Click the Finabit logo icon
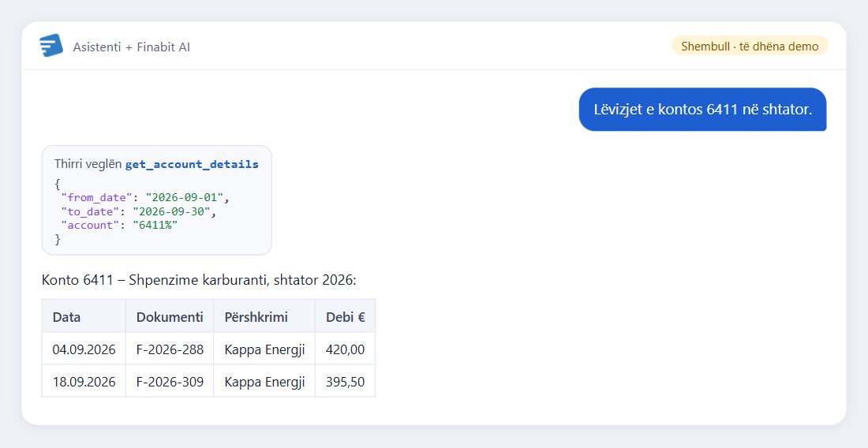Image resolution: width=868 pixels, height=448 pixels. [x=51, y=46]
